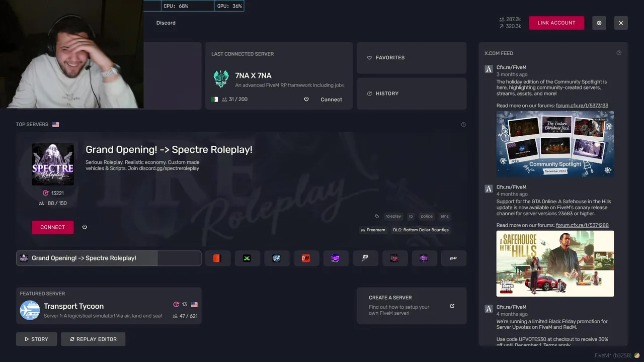Click the external link icon in Create a Server

pyautogui.click(x=452, y=306)
